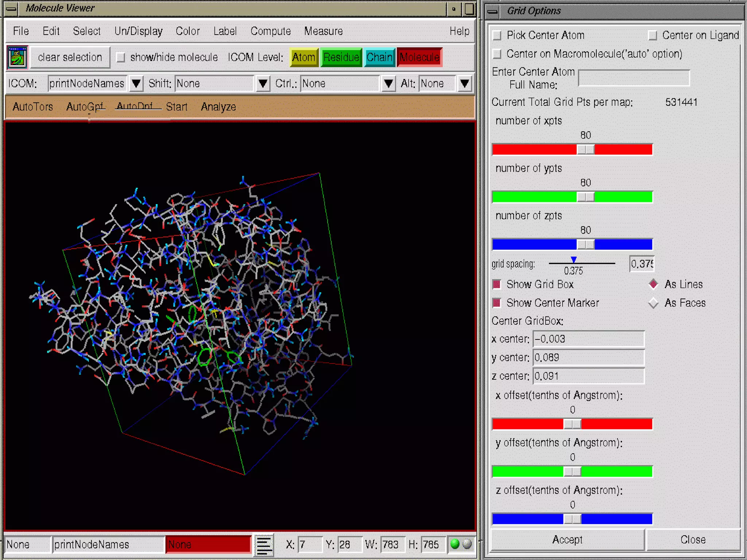Open the Compute menu
The width and height of the screenshot is (747, 560).
click(x=270, y=31)
